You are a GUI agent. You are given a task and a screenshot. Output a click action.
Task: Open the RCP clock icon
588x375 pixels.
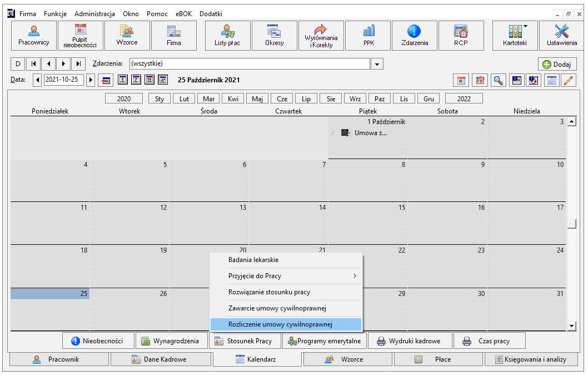(x=461, y=36)
